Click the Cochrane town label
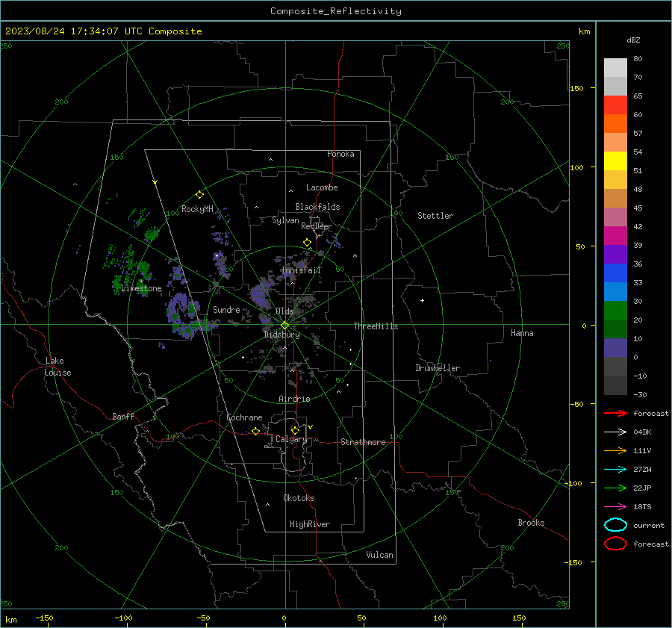The height and width of the screenshot is (628, 672). (244, 417)
